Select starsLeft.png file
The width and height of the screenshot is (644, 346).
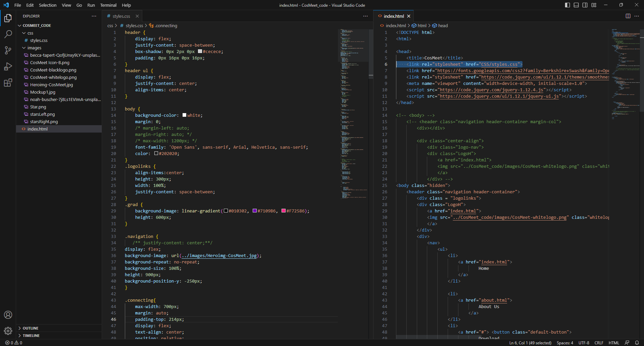tap(59, 114)
